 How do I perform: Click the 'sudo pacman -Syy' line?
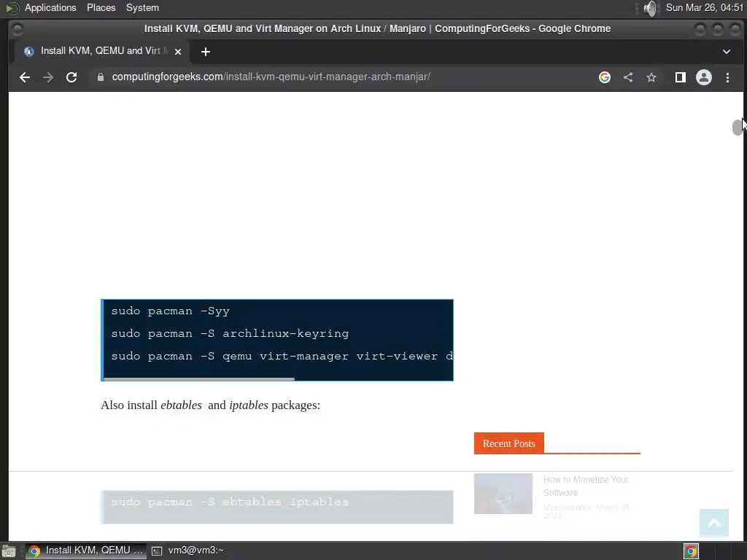(170, 311)
